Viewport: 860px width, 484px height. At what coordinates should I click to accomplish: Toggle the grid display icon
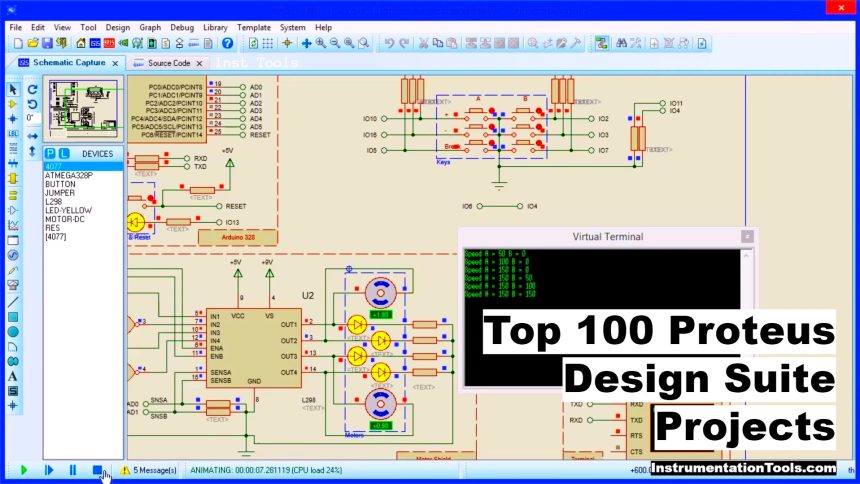tap(268, 43)
